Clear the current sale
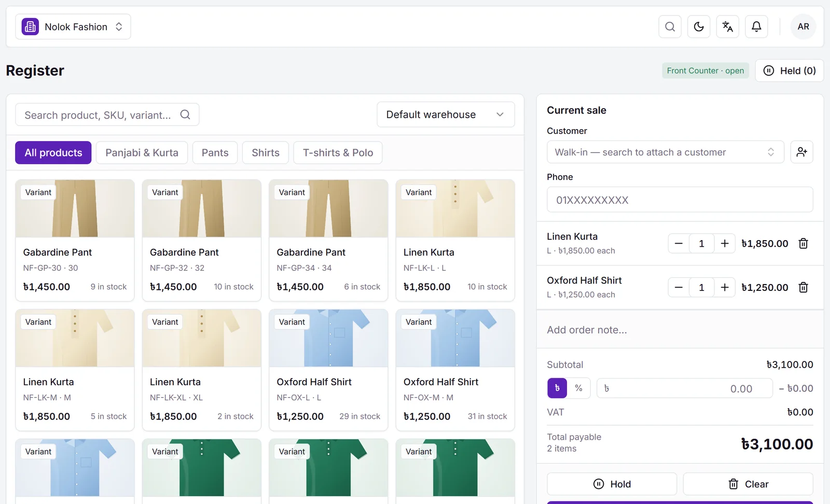Image resolution: width=830 pixels, height=504 pixels. click(x=748, y=484)
